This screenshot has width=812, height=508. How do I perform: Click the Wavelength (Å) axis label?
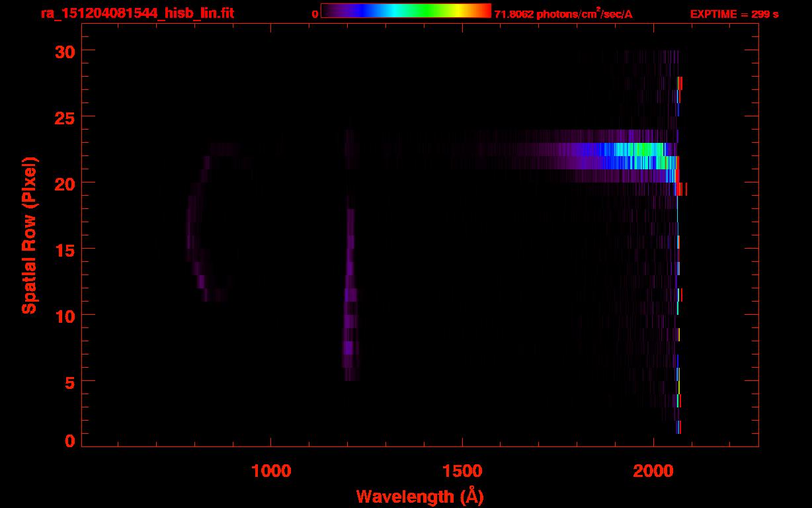tap(420, 496)
